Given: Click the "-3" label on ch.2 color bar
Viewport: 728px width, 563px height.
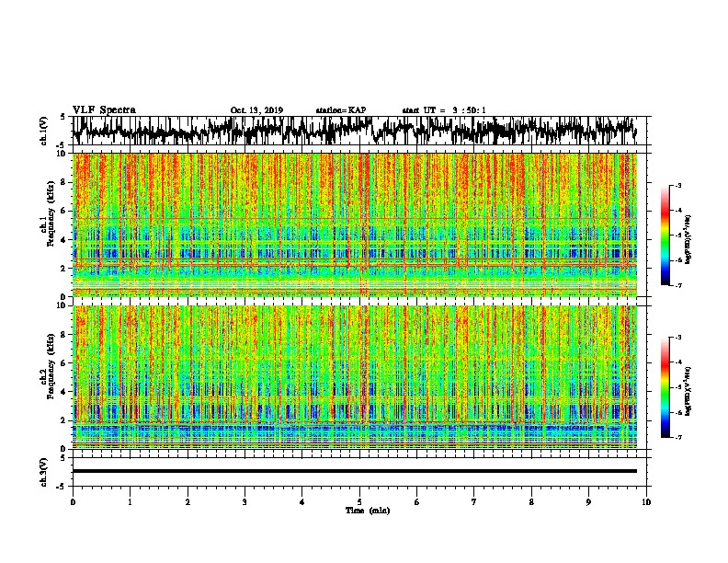Looking at the screenshot, I should (677, 338).
